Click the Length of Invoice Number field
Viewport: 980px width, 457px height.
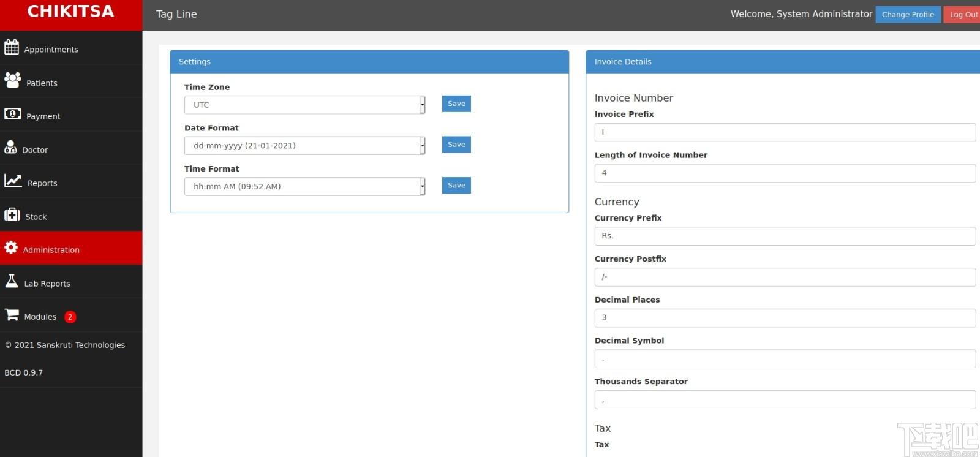point(785,173)
